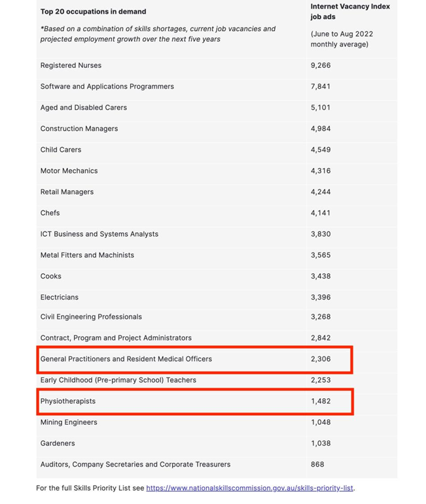Click the Motor Mechanics row
The image size is (426, 504).
[x=217, y=171]
